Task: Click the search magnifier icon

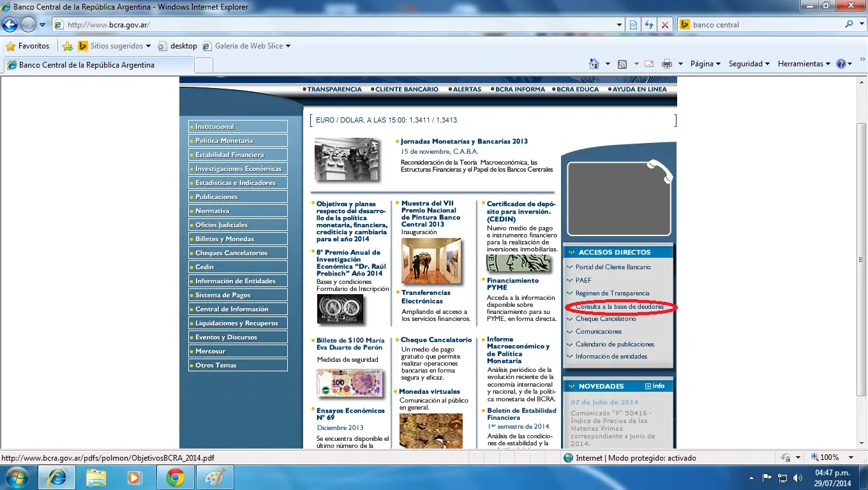Action: 849,25
